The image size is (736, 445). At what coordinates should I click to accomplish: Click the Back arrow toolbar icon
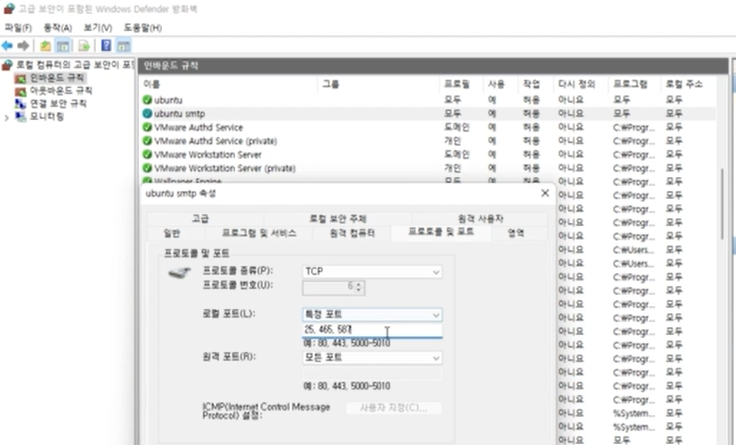pyautogui.click(x=7, y=46)
